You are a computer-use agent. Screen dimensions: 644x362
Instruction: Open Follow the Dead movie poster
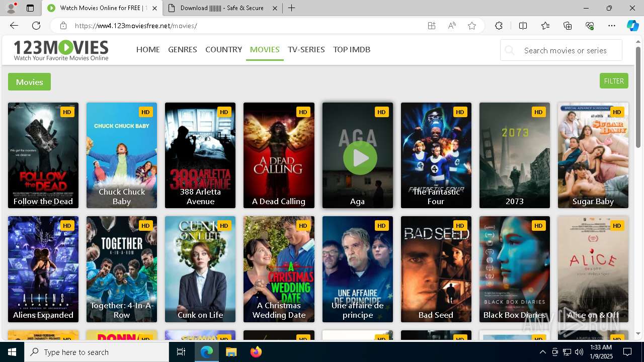[x=43, y=155]
